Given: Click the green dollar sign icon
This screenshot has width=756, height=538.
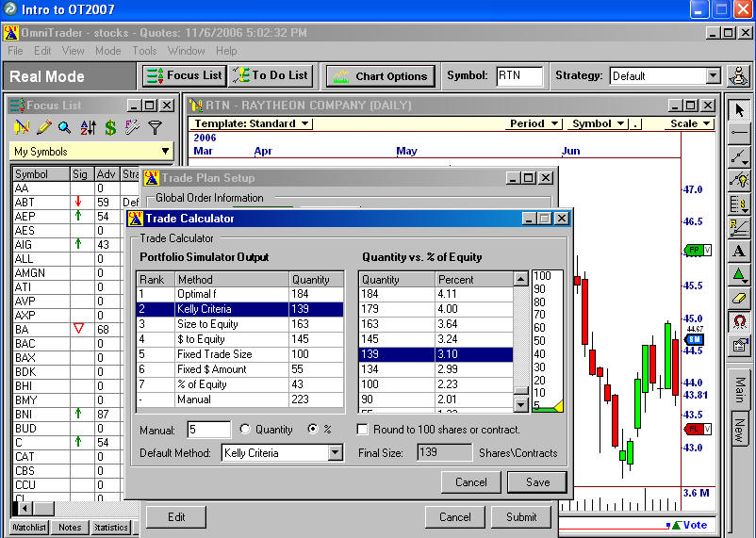Looking at the screenshot, I should point(110,127).
